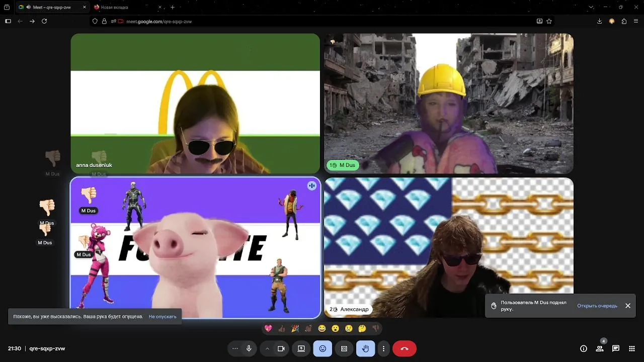Screen dimensions: 644x362
Task: Open a new browser tab with plus
Action: [173, 7]
